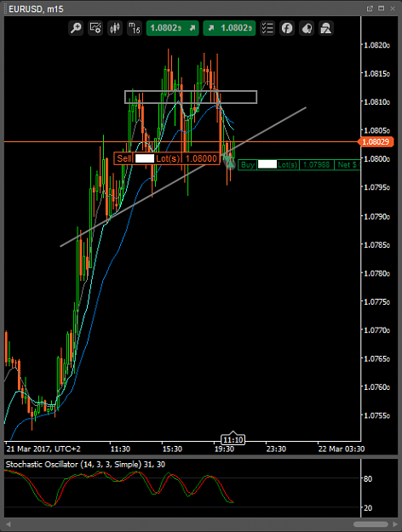Screen dimensions: 402x532
Task: Click the green position arrow marker
Action: pyautogui.click(x=230, y=163)
